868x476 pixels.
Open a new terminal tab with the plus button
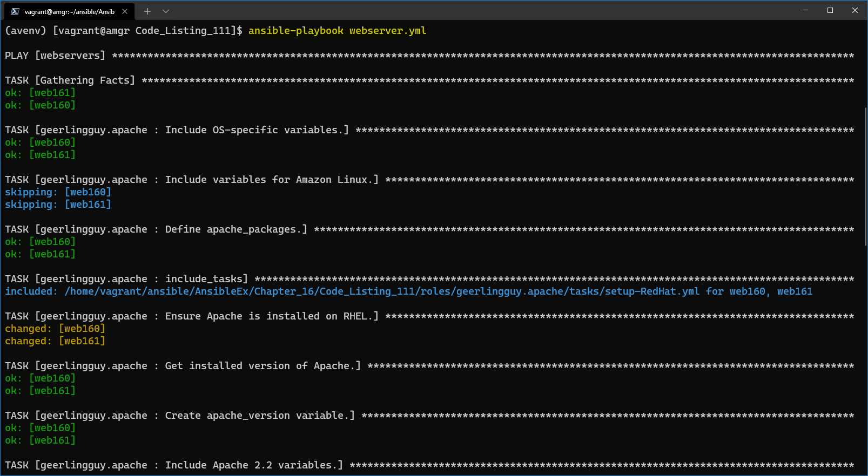point(147,11)
